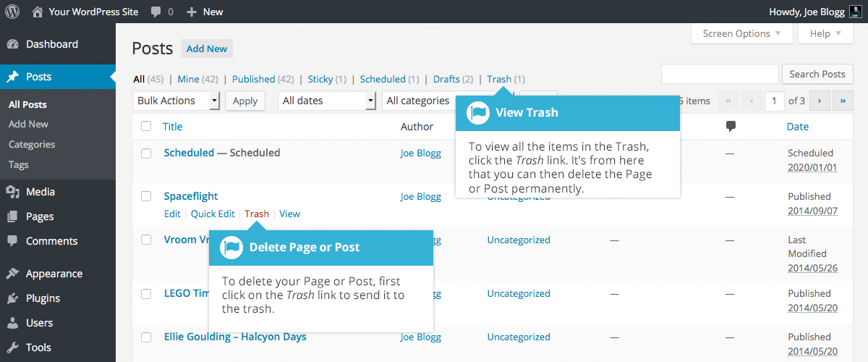This screenshot has width=868, height=362.
Task: Check the box for the Spaceflight post
Action: tap(146, 196)
